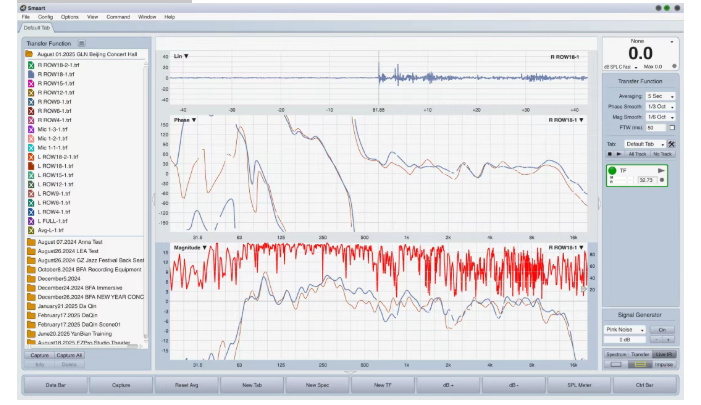Open the Averaging dropdown

(x=660, y=96)
